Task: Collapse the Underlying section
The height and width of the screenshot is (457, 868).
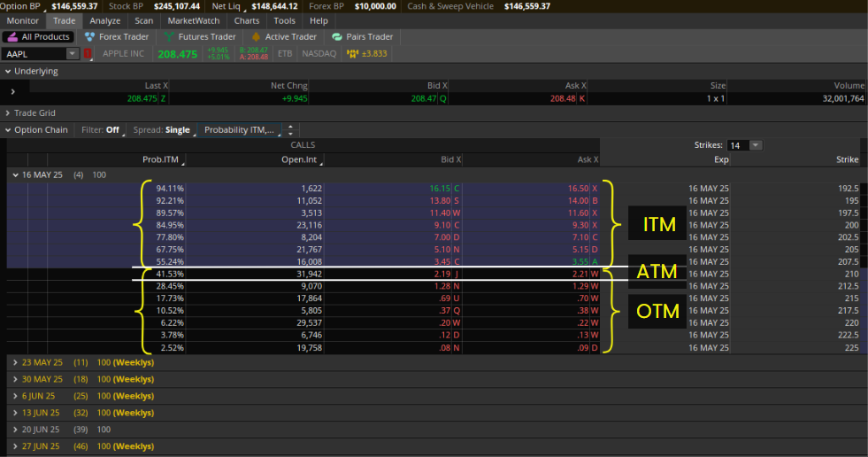Action: coord(8,72)
